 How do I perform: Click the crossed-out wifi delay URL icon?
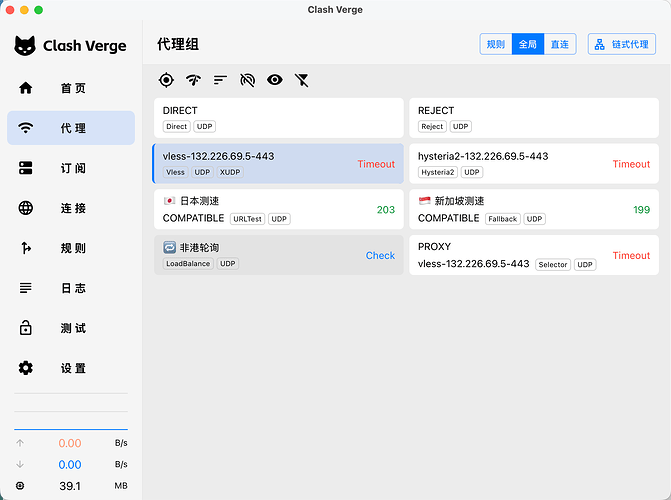point(247,80)
